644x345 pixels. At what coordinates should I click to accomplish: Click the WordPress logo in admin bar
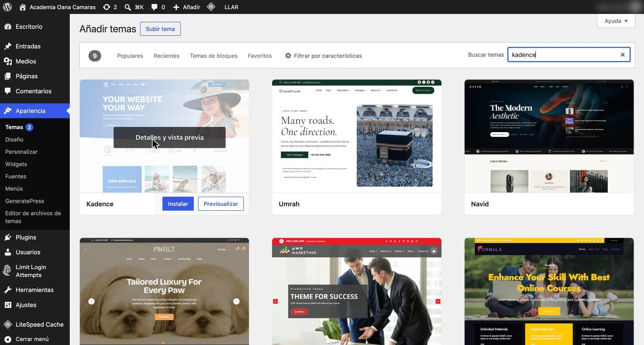(x=7, y=7)
